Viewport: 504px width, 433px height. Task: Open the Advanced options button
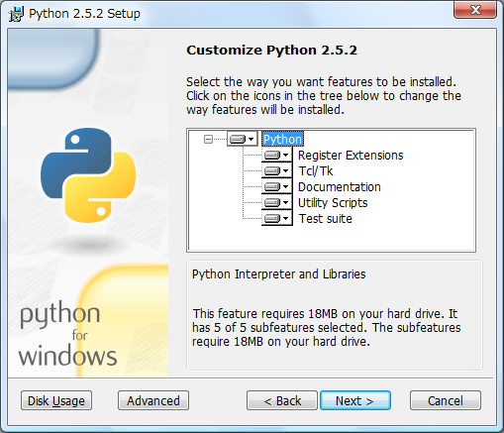point(153,400)
